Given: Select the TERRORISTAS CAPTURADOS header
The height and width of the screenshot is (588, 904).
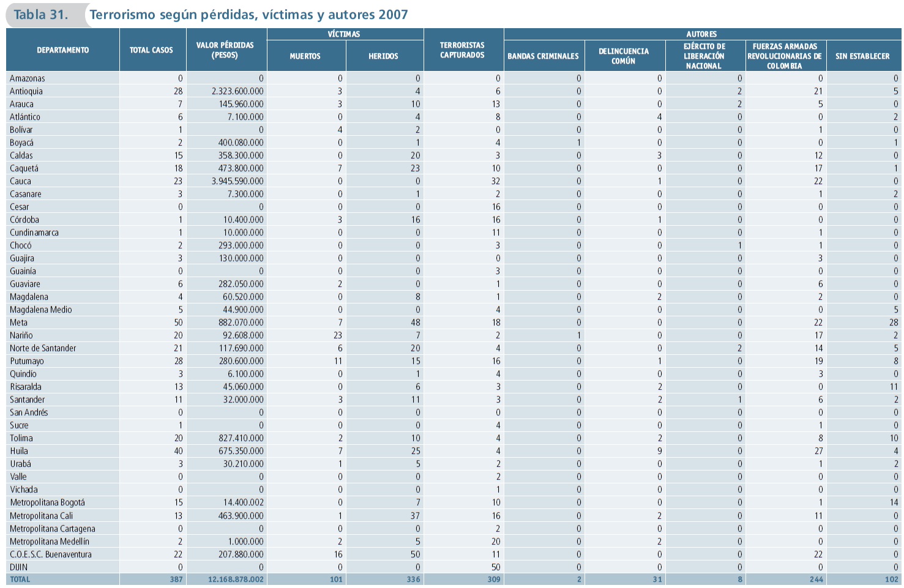Looking at the screenshot, I should tap(462, 50).
